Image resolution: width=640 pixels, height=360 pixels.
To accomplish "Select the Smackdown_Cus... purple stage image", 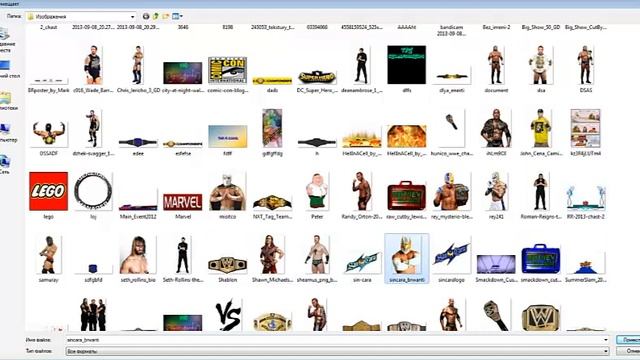I will [x=496, y=264].
